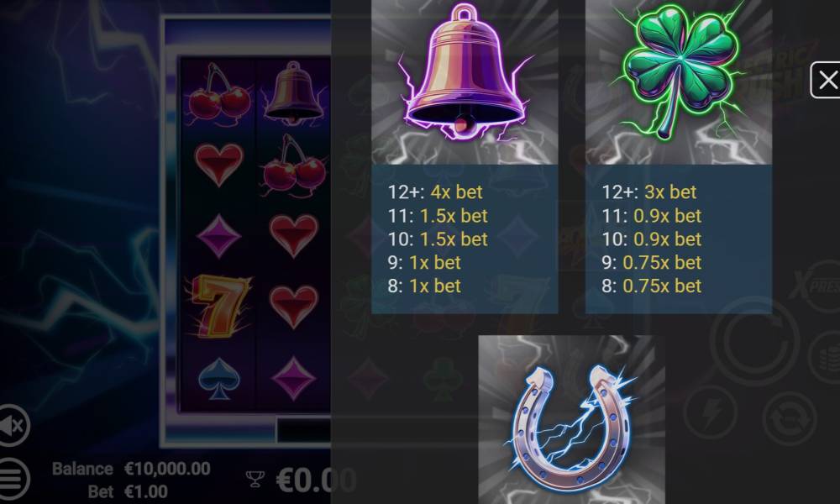
Task: Open the hamburger menu button
Action: [13, 478]
